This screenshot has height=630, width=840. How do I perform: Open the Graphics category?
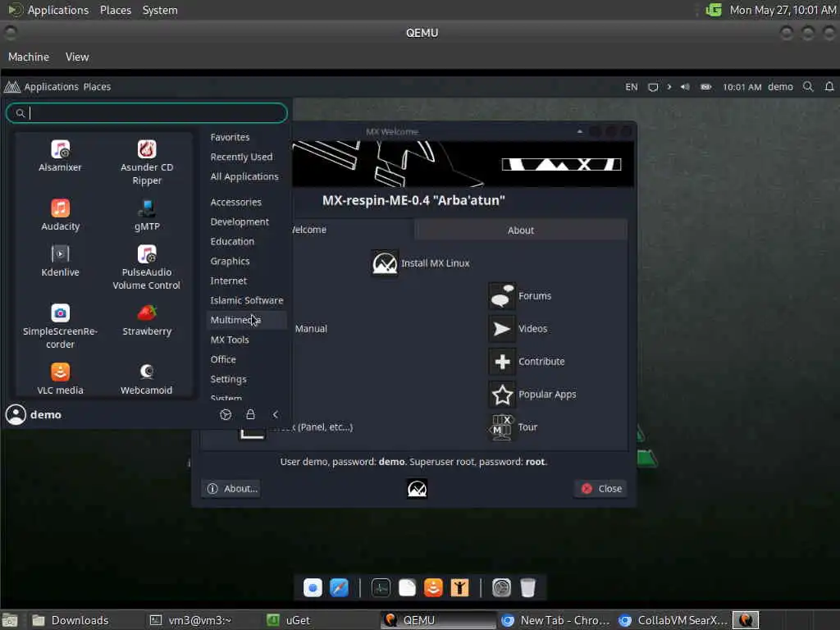pos(230,261)
